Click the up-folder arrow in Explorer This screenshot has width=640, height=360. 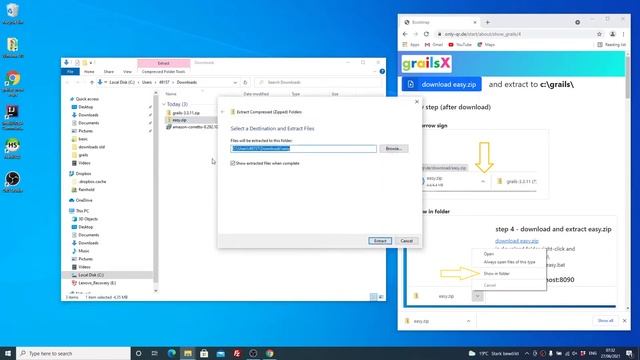91,82
